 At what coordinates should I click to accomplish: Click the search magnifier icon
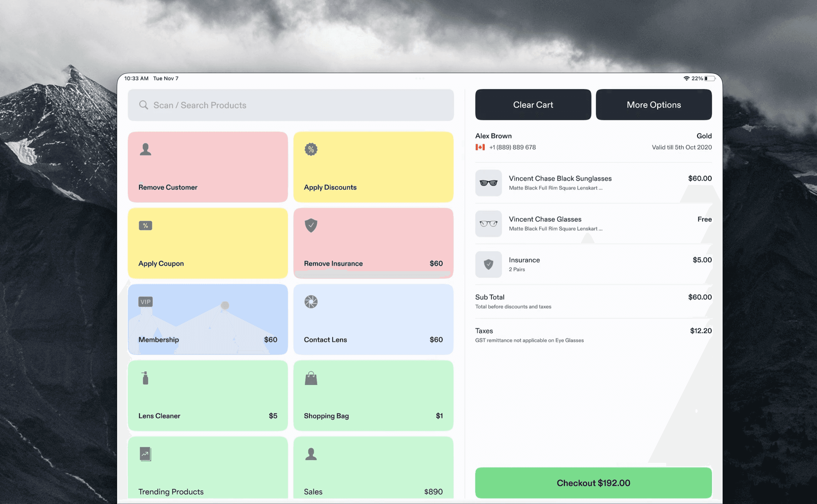143,105
